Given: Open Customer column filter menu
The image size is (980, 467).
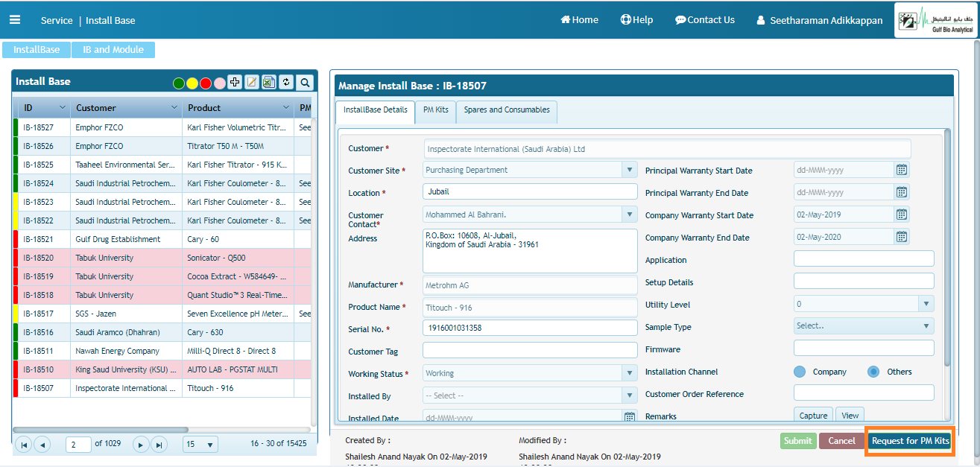Looking at the screenshot, I should pyautogui.click(x=174, y=108).
